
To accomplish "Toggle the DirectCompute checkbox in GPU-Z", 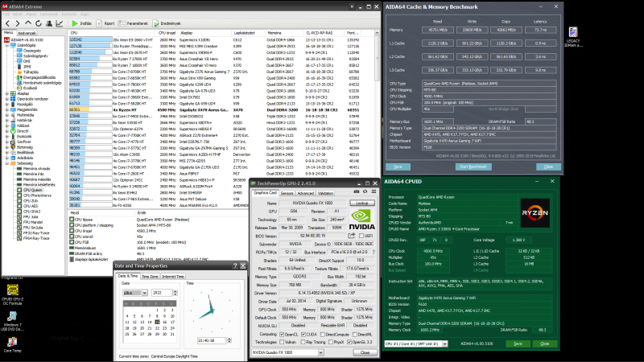I will click(x=323, y=335).
